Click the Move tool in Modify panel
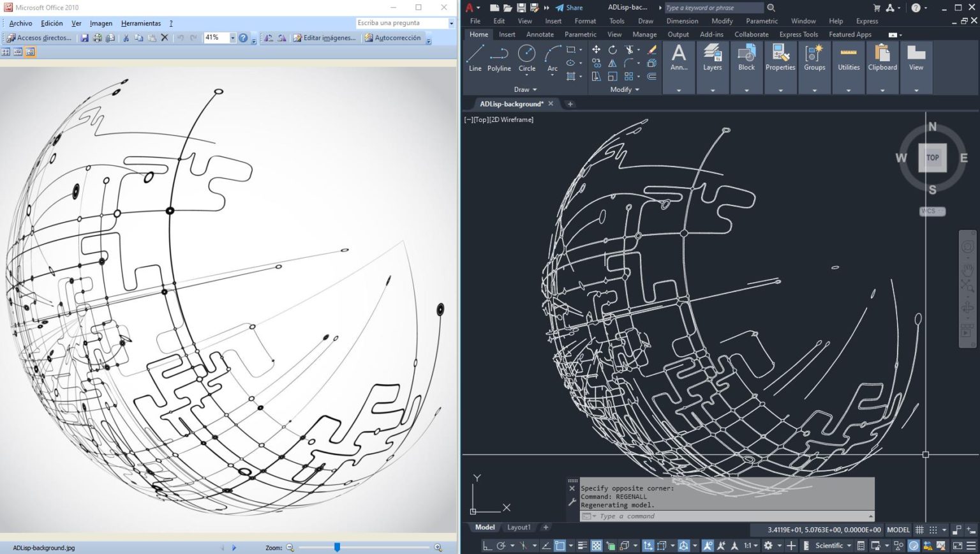Screen dimensions: 980x554 point(596,50)
